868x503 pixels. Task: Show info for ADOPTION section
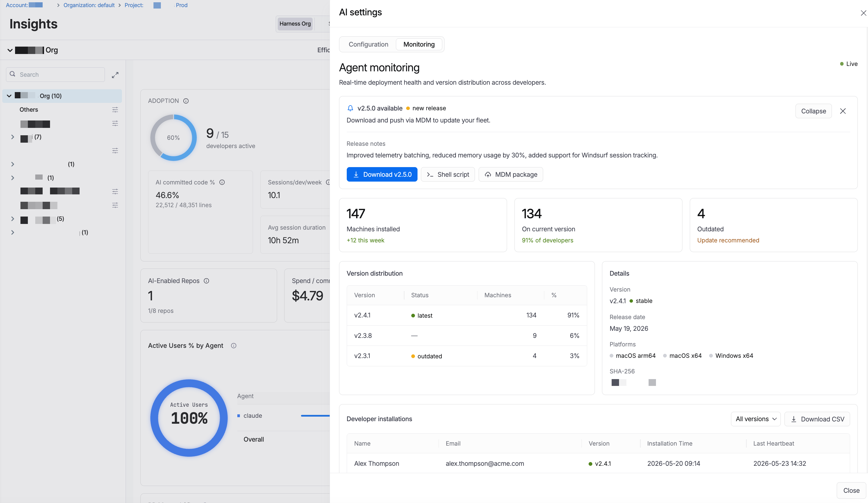[186, 101]
